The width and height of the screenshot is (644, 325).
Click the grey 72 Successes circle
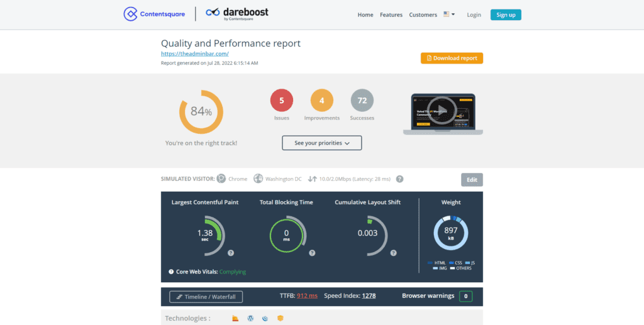362,101
